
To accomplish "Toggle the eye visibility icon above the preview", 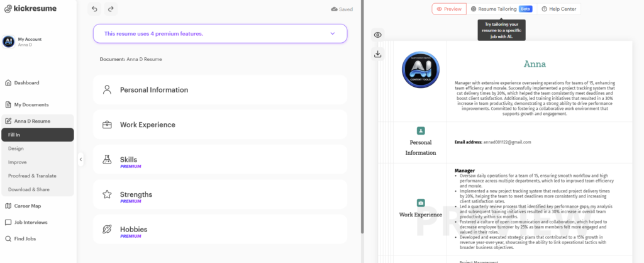I will click(378, 35).
